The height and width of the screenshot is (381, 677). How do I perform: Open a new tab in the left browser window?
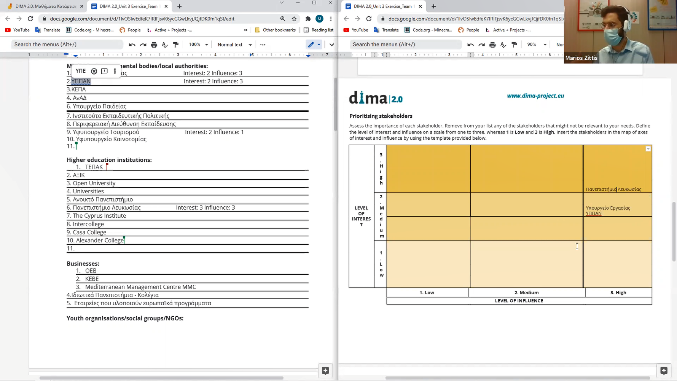pos(180,6)
